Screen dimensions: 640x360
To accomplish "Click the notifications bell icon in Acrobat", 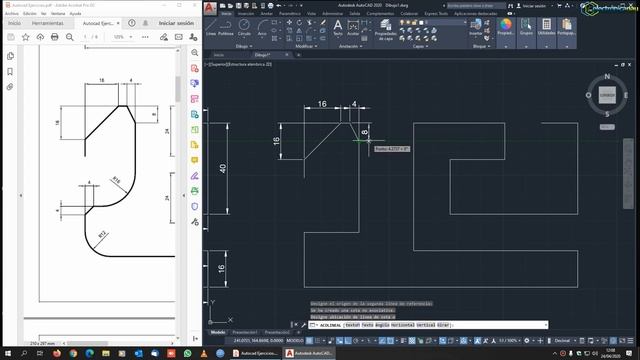I will coord(145,23).
